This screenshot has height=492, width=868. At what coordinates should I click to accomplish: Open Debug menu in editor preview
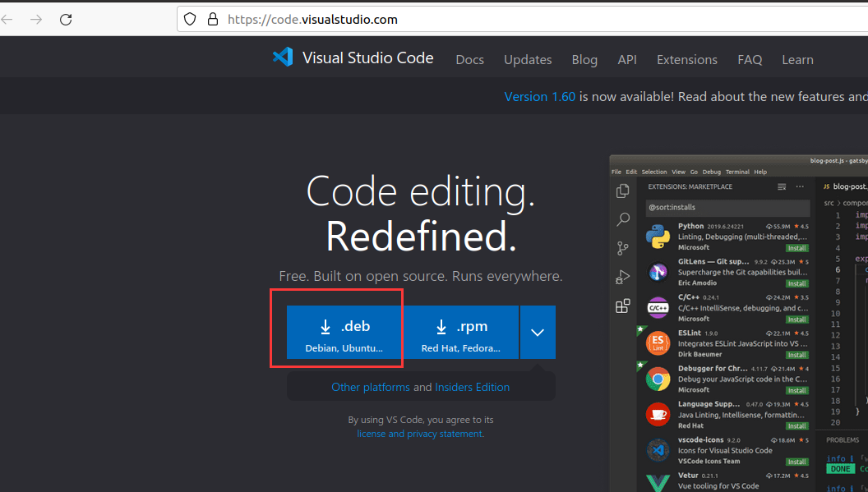[x=712, y=172]
